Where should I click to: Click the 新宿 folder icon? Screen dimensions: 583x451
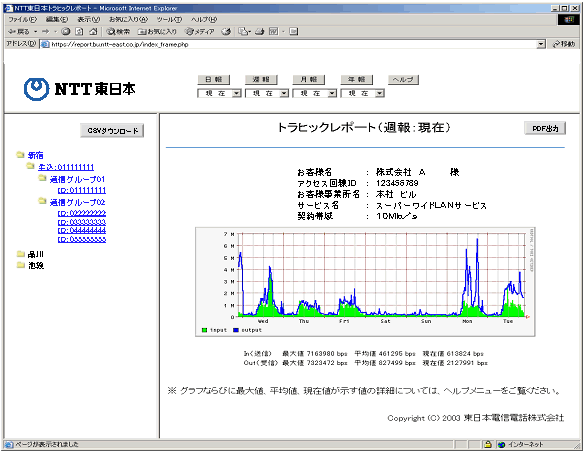[20, 155]
